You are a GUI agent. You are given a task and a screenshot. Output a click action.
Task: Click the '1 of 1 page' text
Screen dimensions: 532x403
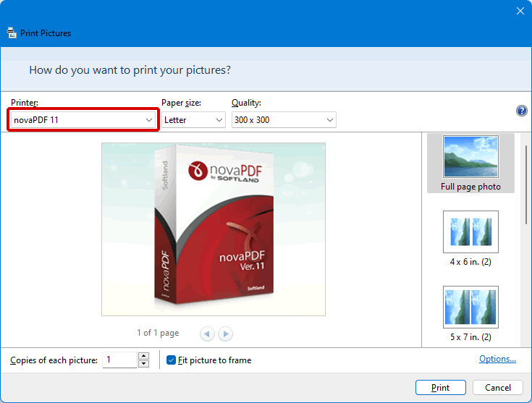point(158,333)
